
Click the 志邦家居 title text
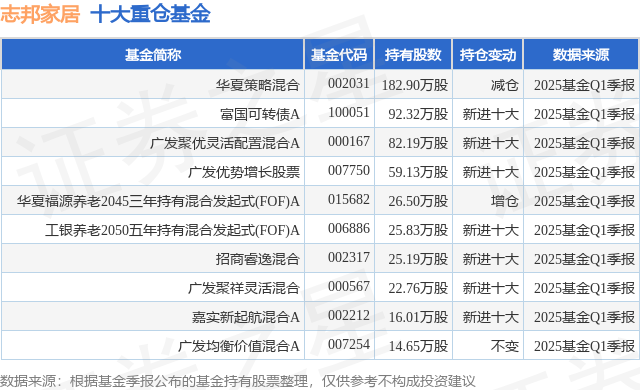pyautogui.click(x=40, y=14)
